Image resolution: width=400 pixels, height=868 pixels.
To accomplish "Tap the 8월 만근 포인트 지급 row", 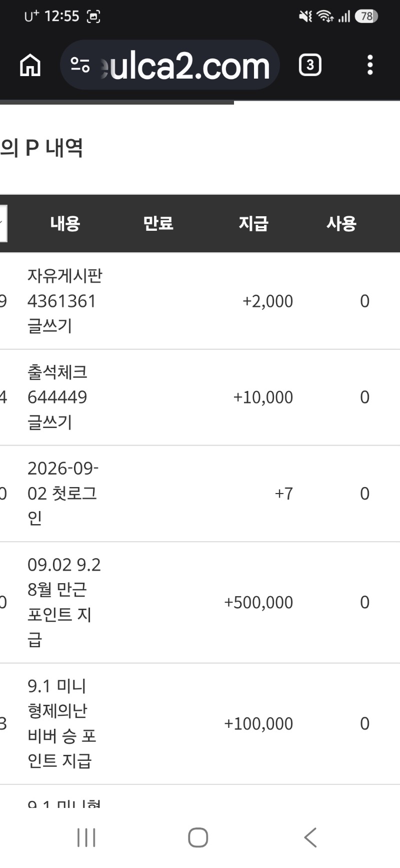I will tap(200, 603).
